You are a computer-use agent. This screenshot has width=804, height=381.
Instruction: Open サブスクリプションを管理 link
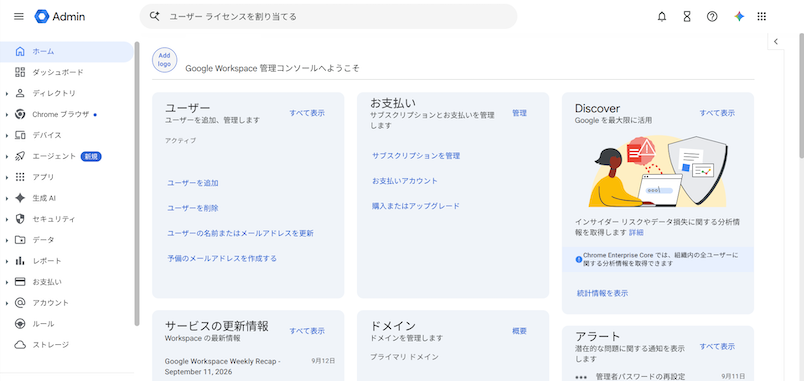tap(416, 155)
